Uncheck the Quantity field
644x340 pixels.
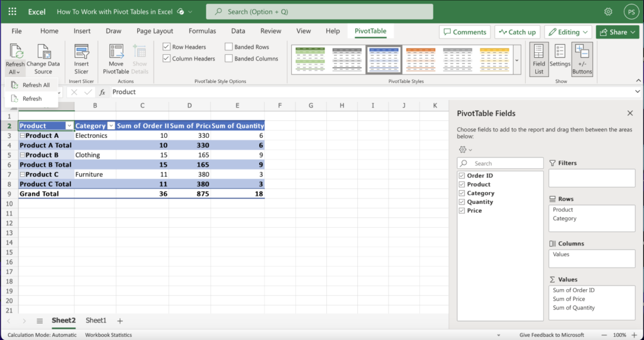(x=462, y=202)
